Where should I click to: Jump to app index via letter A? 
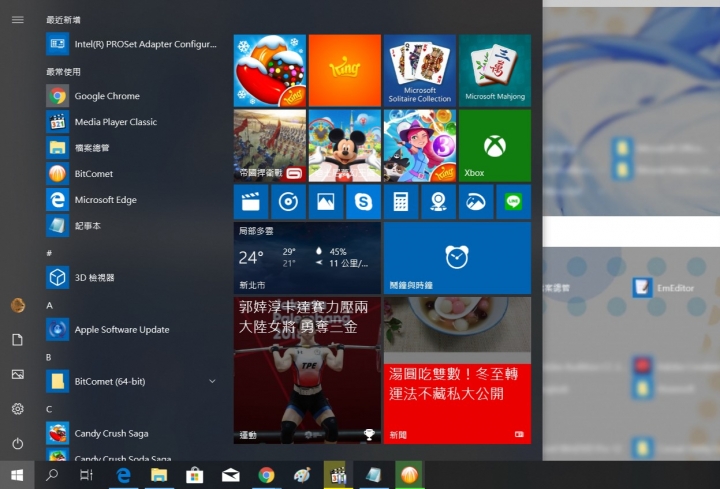[49, 305]
